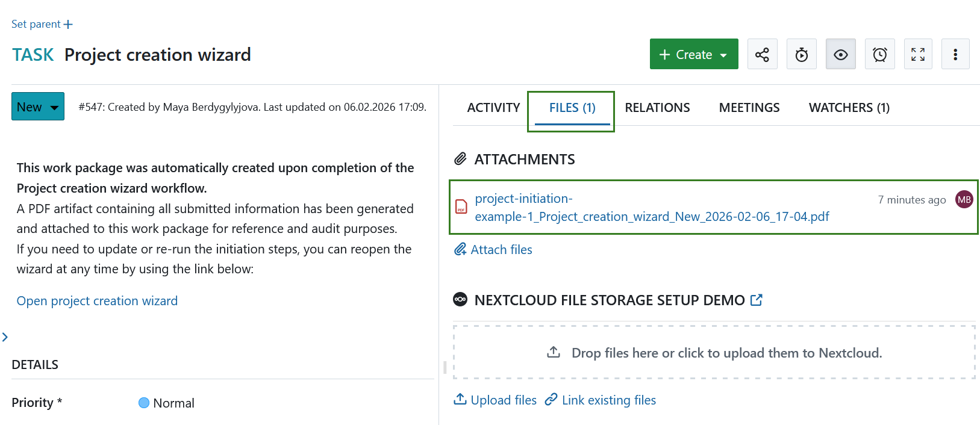980x425 pixels.
Task: Click the PDF file icon of the attachment
Action: click(461, 207)
